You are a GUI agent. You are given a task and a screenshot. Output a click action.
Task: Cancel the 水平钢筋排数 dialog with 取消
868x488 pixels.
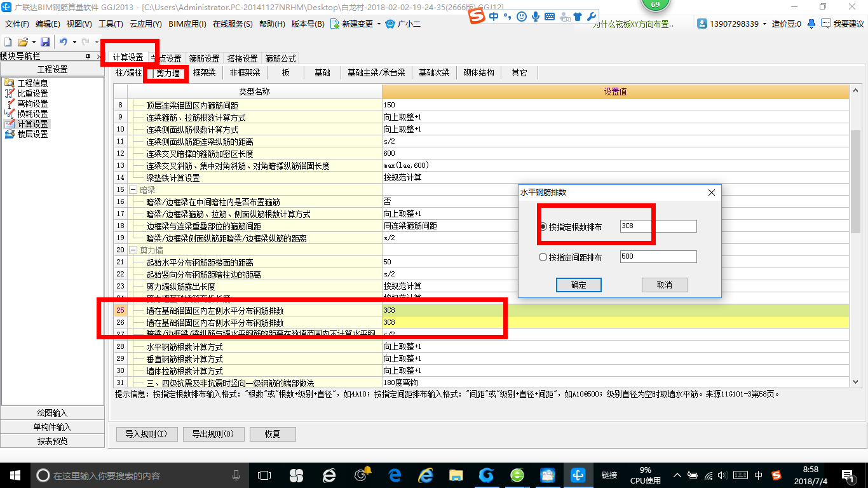664,285
